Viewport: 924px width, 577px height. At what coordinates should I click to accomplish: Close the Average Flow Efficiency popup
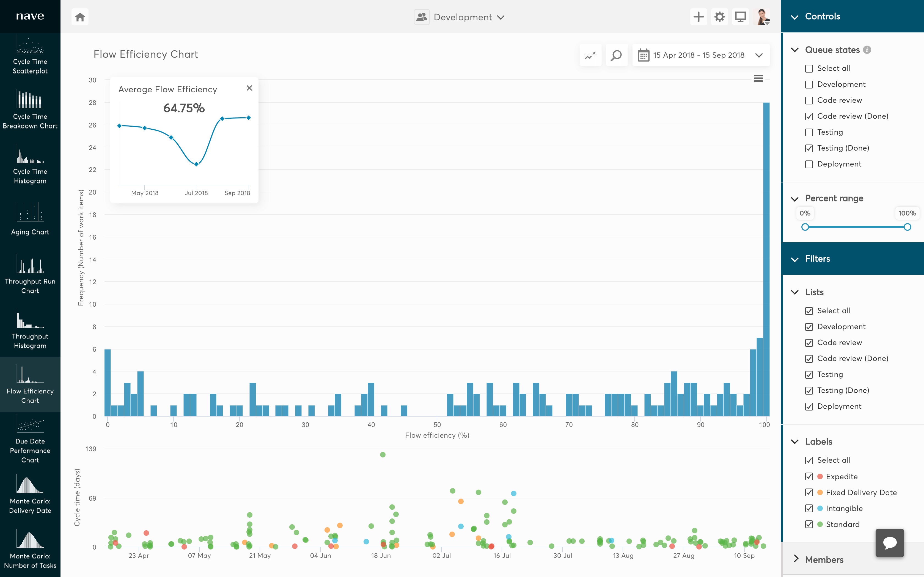[x=249, y=88]
